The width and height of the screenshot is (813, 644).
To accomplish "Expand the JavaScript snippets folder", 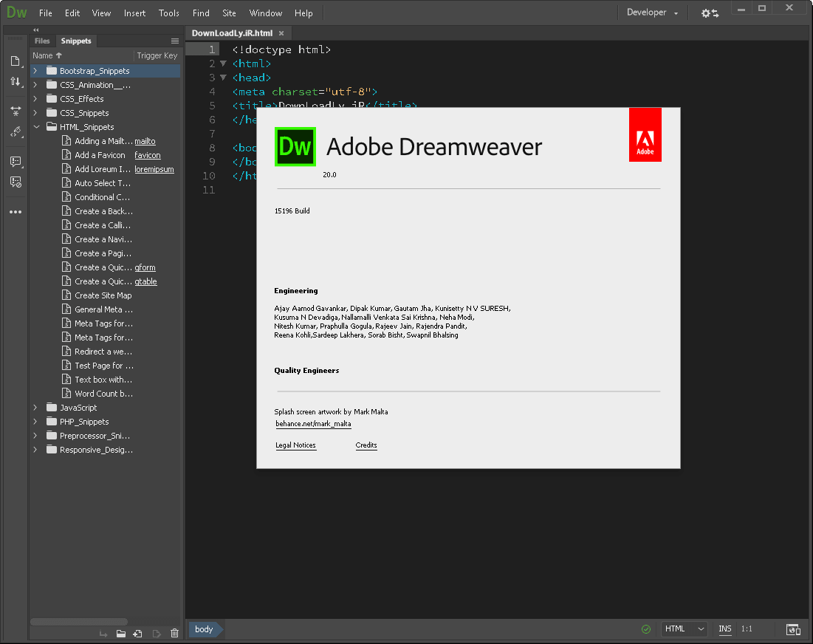I will (35, 407).
